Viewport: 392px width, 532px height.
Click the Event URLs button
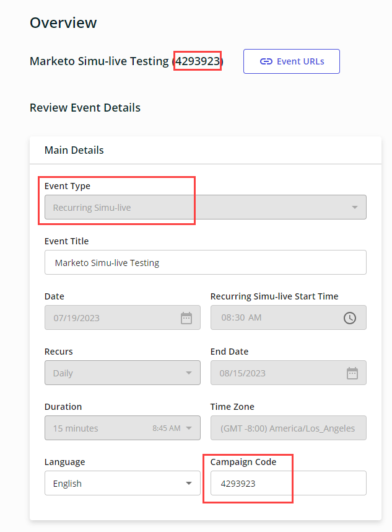coord(292,61)
